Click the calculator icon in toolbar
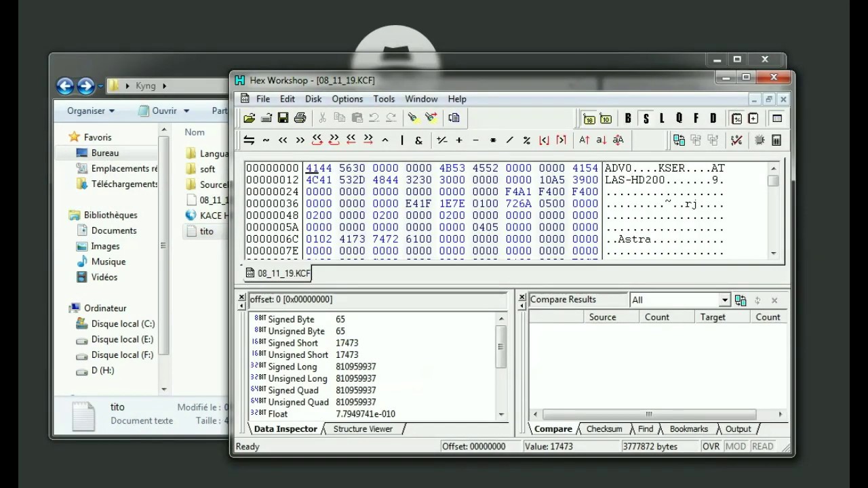 [776, 140]
